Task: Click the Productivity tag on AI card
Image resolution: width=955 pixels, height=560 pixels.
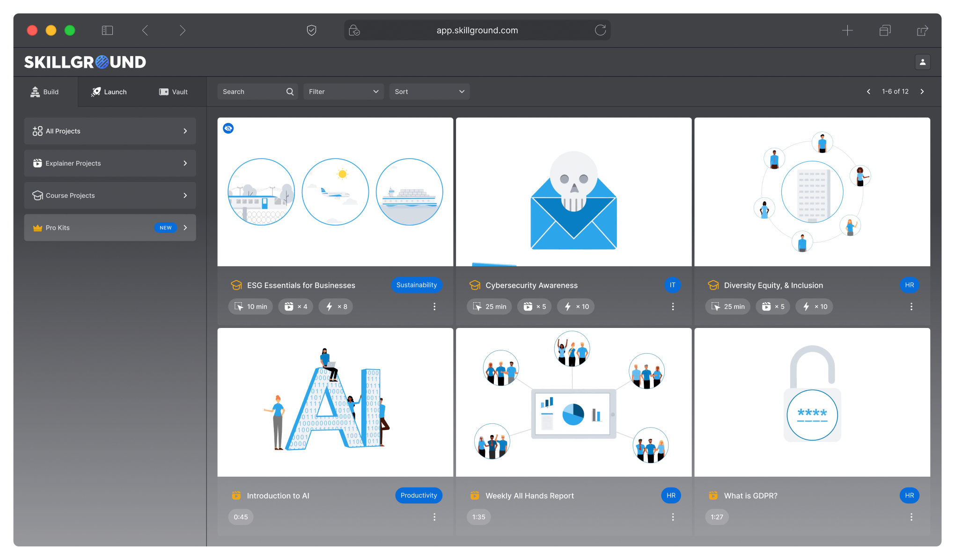Action: (419, 495)
